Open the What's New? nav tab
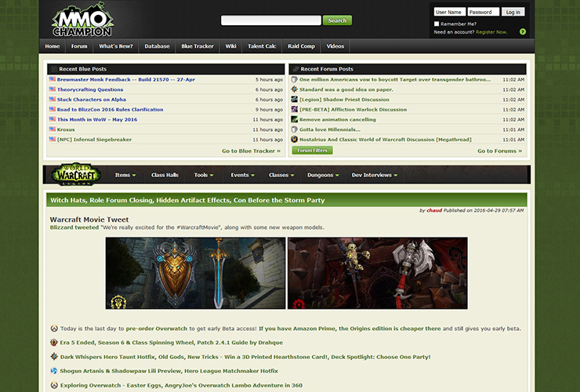 click(116, 46)
